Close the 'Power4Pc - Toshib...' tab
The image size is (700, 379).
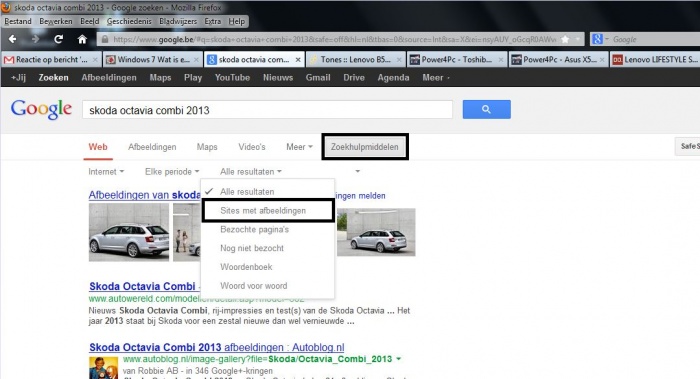tap(500, 59)
